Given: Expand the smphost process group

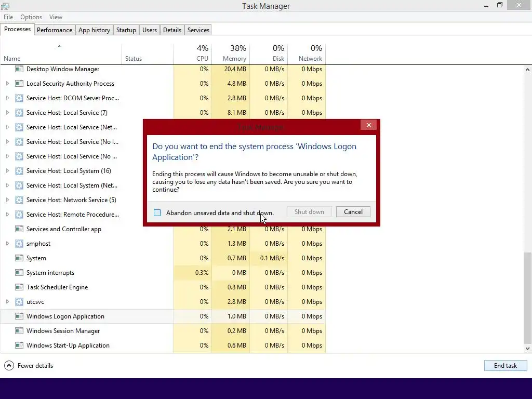Looking at the screenshot, I should [7, 244].
